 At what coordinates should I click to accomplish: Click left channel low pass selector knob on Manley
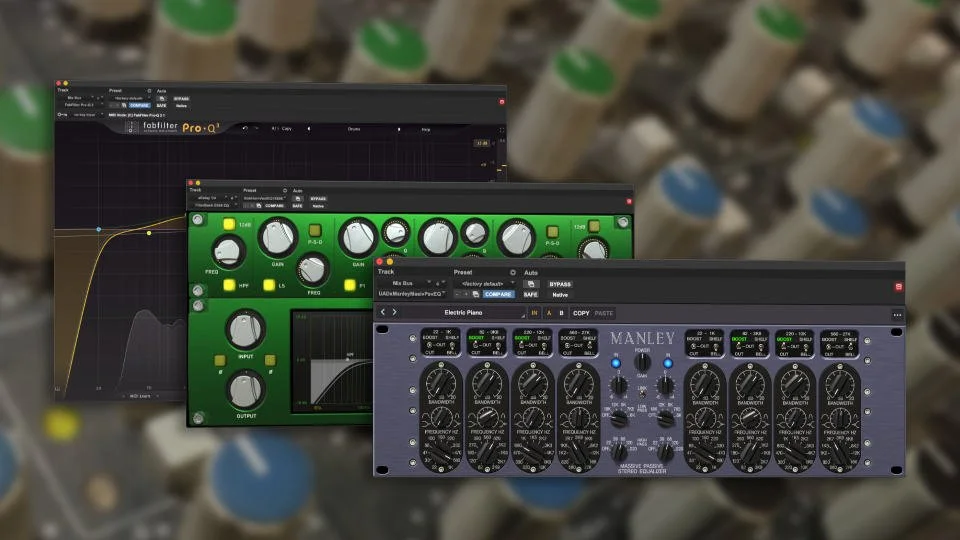tap(619, 418)
